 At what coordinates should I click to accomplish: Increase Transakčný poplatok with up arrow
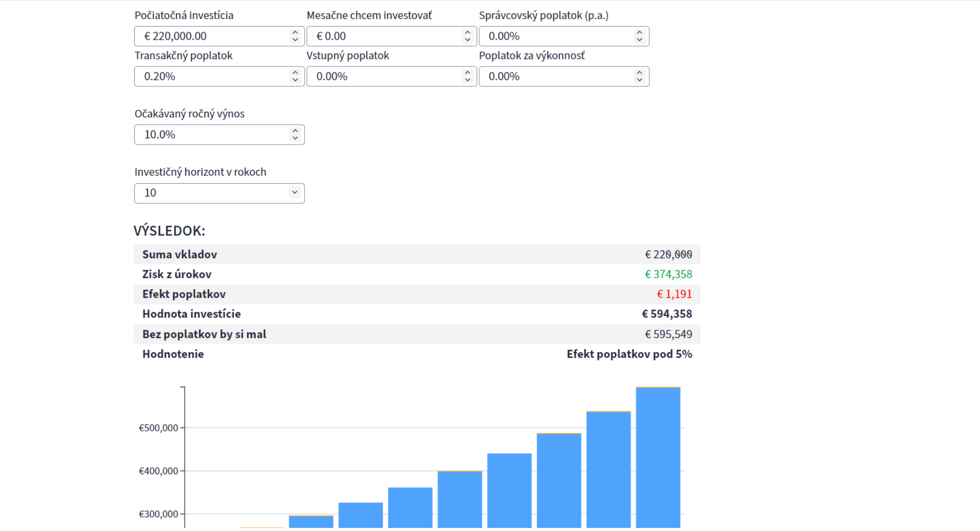point(295,73)
